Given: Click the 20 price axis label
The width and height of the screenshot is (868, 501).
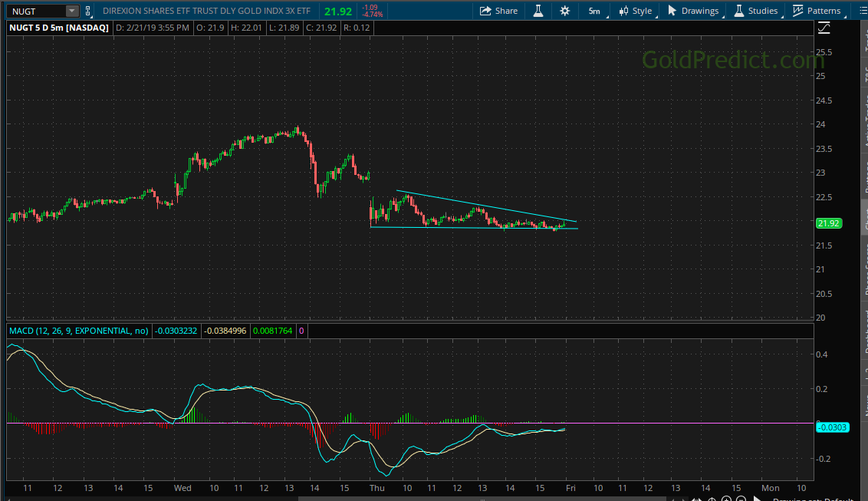Looking at the screenshot, I should pyautogui.click(x=820, y=318).
